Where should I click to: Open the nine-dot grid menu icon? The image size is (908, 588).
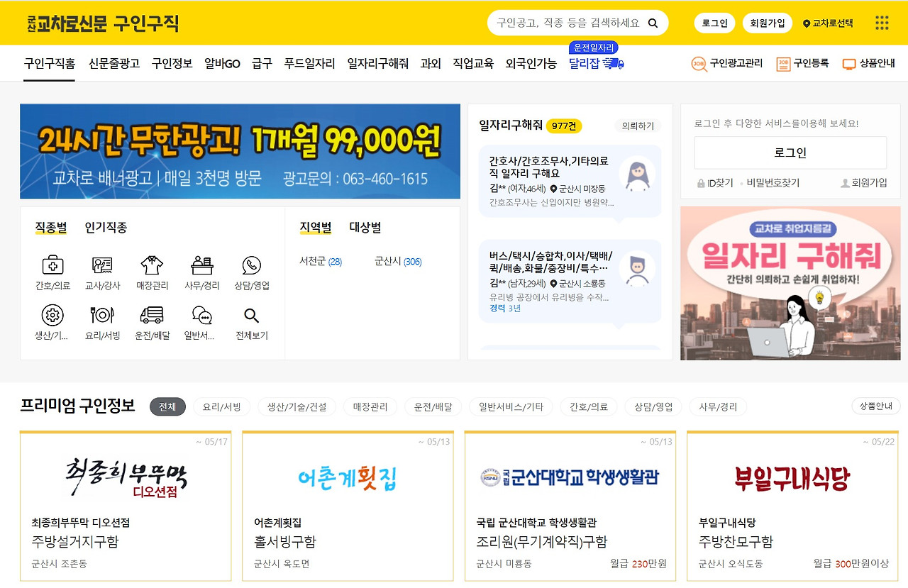tap(882, 23)
